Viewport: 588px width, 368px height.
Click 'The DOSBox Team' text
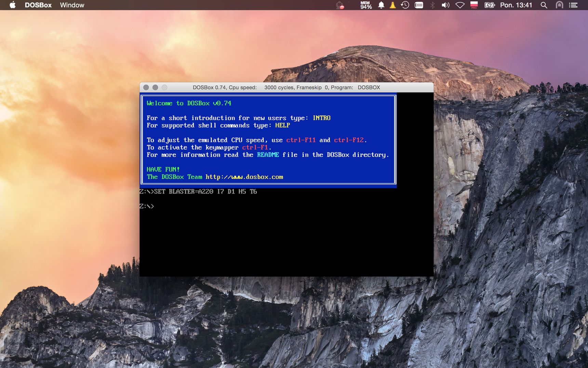pos(174,177)
